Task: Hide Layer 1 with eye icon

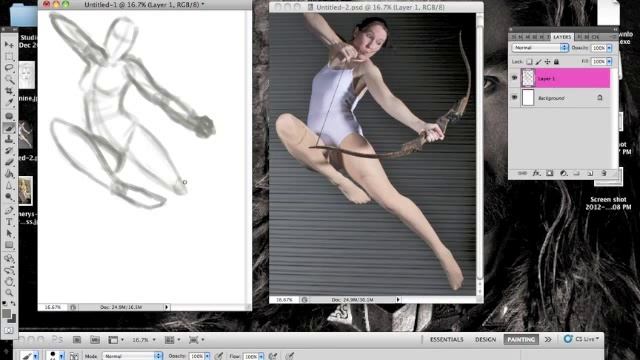Action: point(515,78)
